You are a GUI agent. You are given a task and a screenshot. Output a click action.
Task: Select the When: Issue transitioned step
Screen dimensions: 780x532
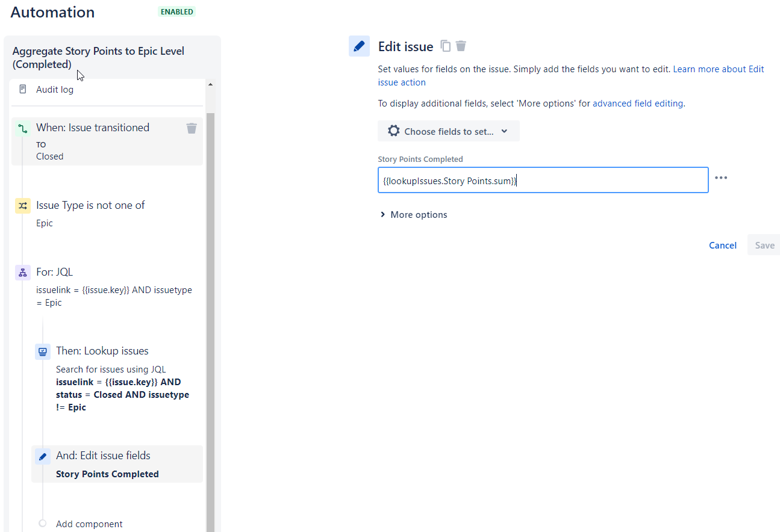point(107,141)
